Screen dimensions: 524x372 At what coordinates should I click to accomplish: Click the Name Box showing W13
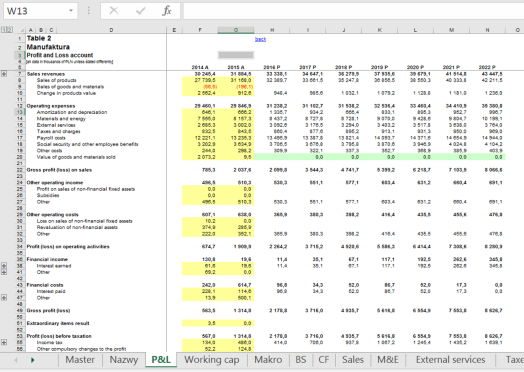click(x=35, y=11)
